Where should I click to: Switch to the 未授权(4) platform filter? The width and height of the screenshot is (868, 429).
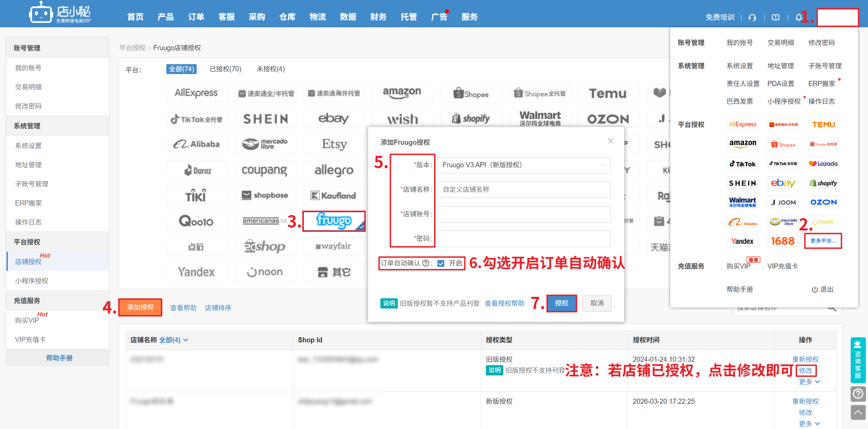(x=270, y=69)
